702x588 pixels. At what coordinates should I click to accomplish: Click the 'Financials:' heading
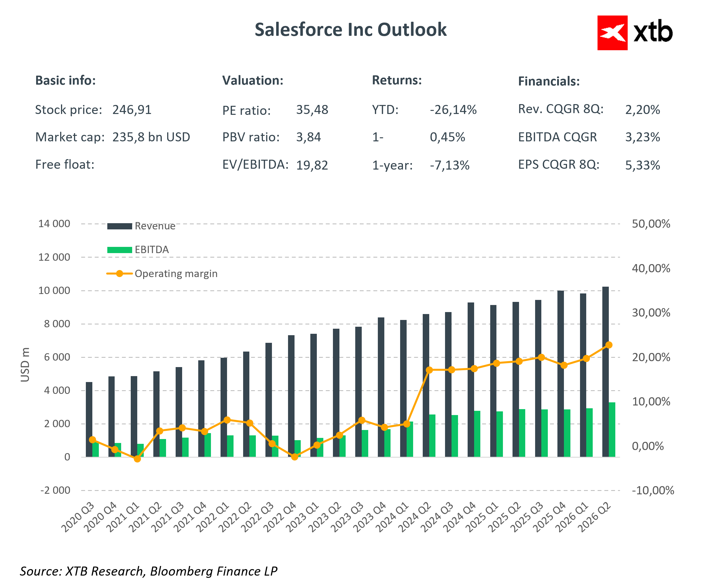[549, 81]
